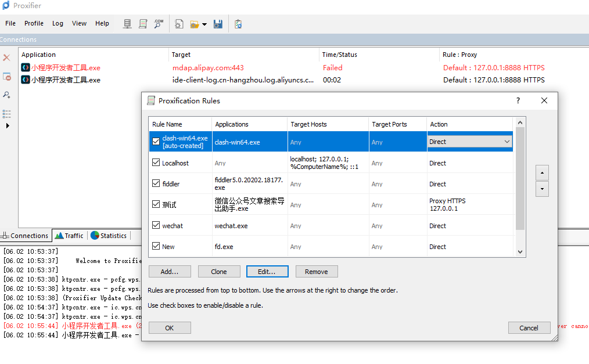This screenshot has height=364, width=589.
Task: Click Time/Status column header
Action: click(x=379, y=55)
